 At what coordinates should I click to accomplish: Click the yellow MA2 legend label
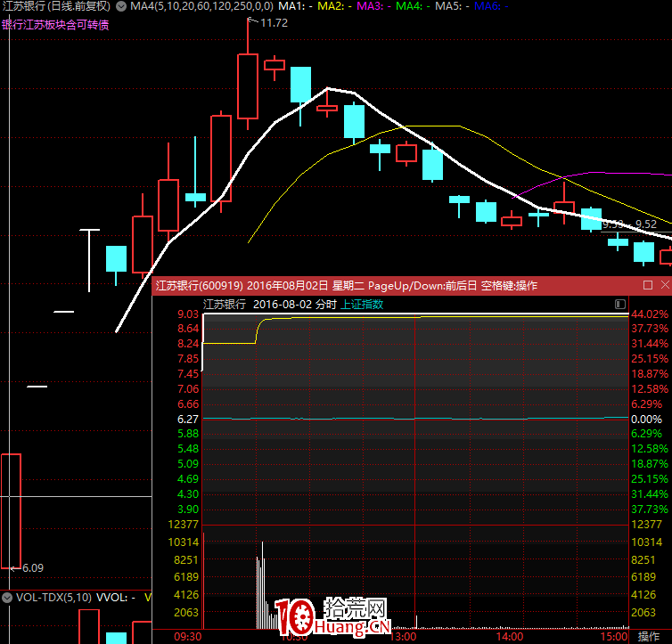point(335,6)
